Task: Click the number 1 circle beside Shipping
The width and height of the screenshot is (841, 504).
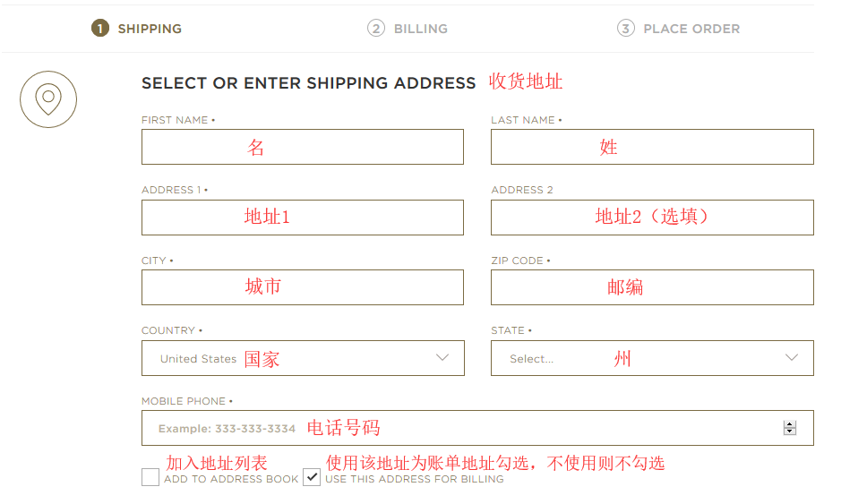Action: click(99, 29)
